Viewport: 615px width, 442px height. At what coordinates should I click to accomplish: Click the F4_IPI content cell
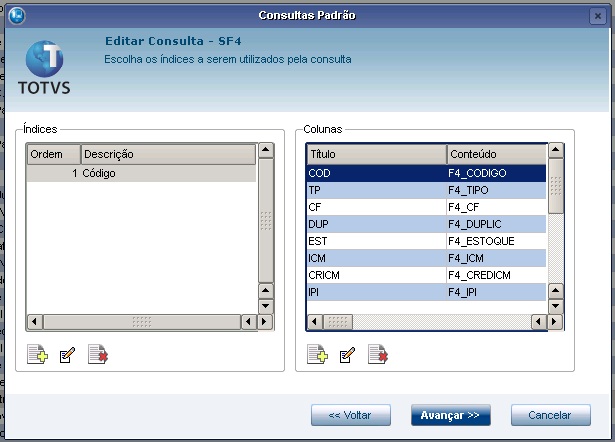tap(496, 292)
